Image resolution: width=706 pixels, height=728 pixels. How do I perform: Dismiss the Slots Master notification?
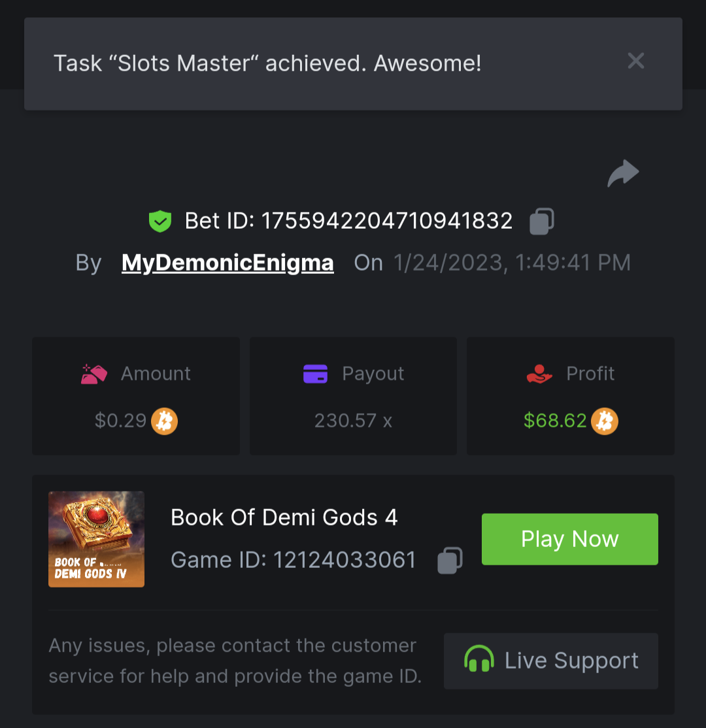(x=635, y=61)
